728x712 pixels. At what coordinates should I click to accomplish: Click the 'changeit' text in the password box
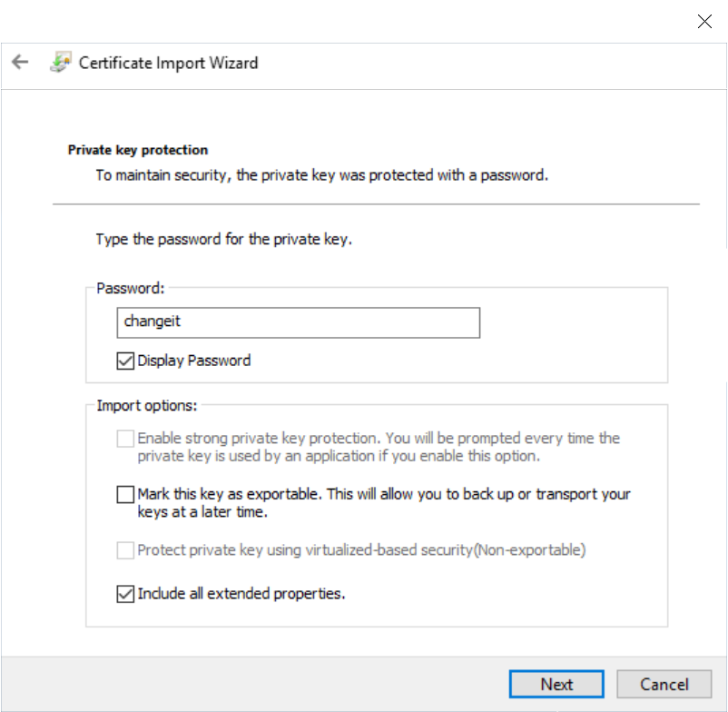(146, 322)
